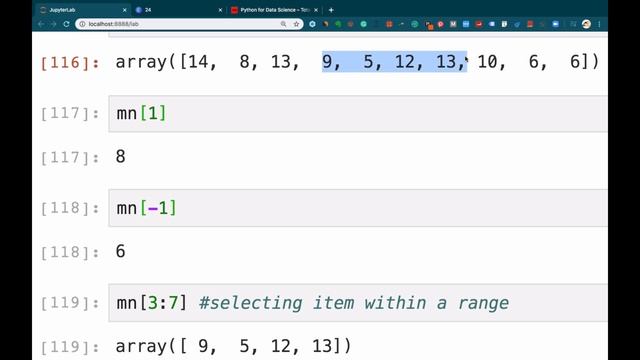Open the Python for Data Science tab
Viewport: 640px width, 360px height.
pyautogui.click(x=275, y=10)
